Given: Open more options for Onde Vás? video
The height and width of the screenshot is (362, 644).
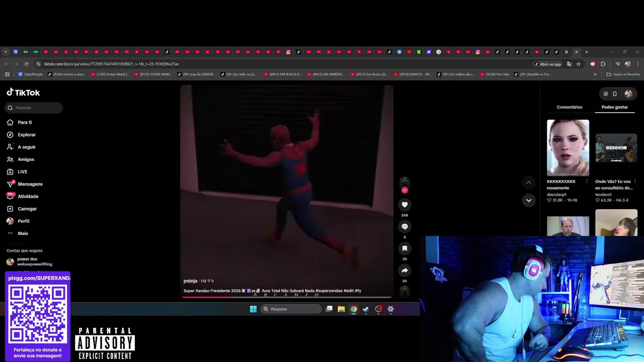Looking at the screenshot, I should coord(635,181).
